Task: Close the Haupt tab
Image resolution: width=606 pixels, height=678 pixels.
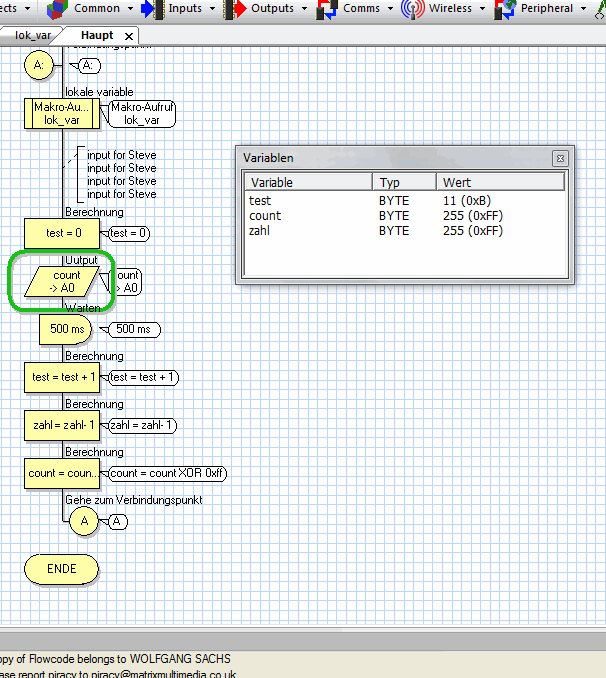Action: click(129, 36)
